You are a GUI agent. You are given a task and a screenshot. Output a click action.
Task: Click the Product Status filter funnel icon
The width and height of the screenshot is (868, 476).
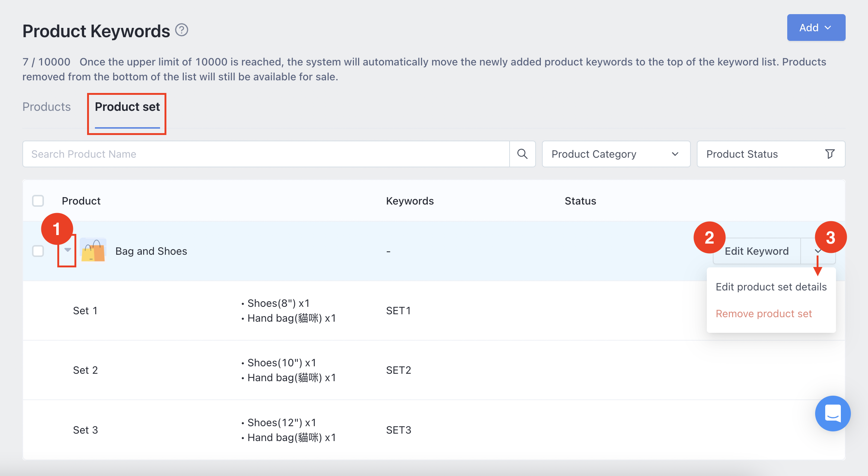pyautogui.click(x=830, y=154)
